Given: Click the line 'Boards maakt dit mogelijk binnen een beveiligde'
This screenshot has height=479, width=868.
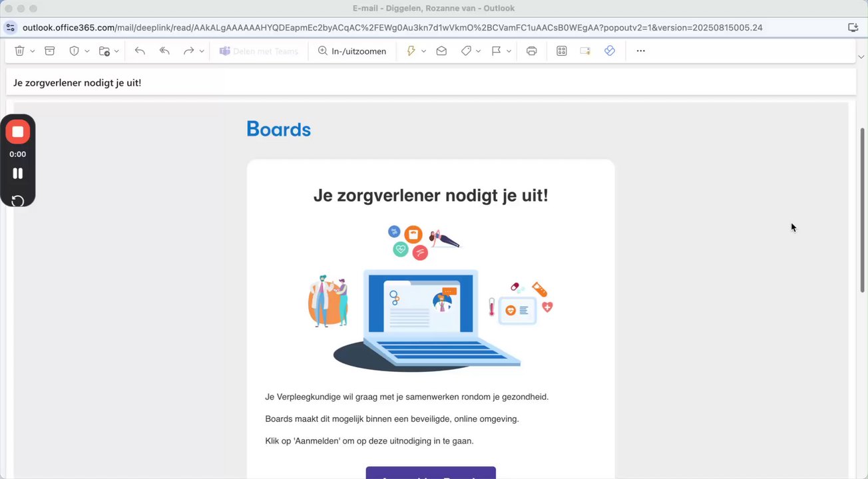Looking at the screenshot, I should pyautogui.click(x=392, y=419).
